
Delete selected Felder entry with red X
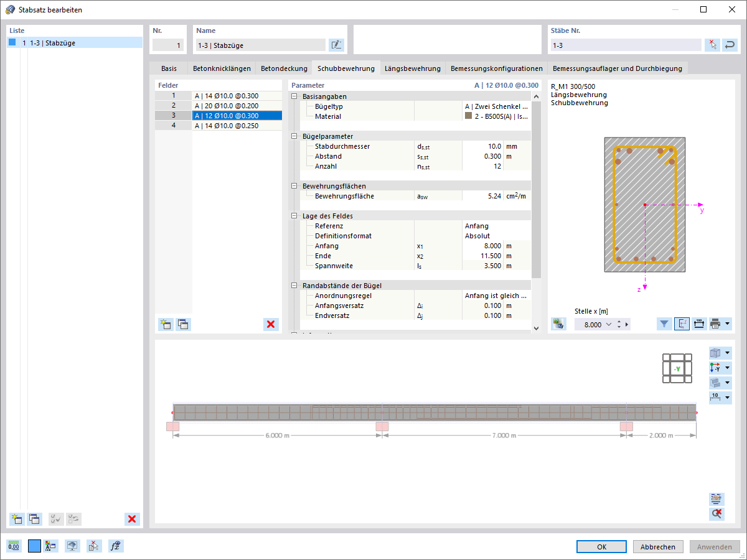271,324
